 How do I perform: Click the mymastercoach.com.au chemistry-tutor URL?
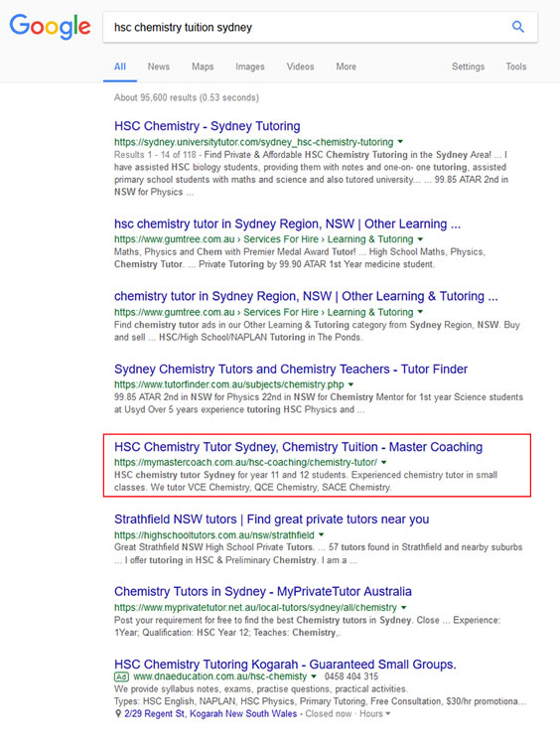click(245, 462)
